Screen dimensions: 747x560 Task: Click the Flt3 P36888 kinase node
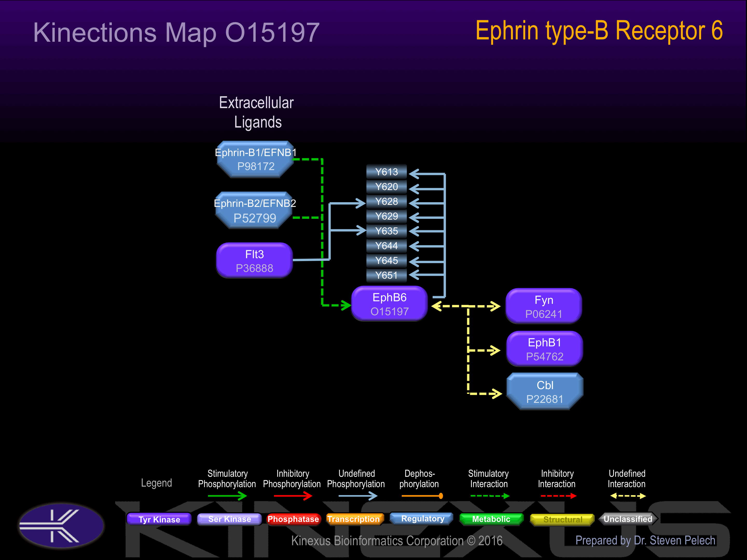(254, 261)
